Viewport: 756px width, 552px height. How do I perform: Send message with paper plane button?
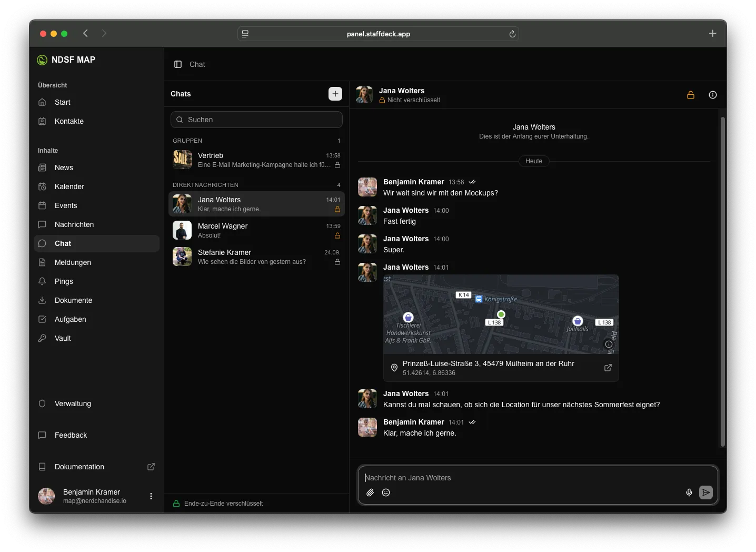(x=706, y=492)
